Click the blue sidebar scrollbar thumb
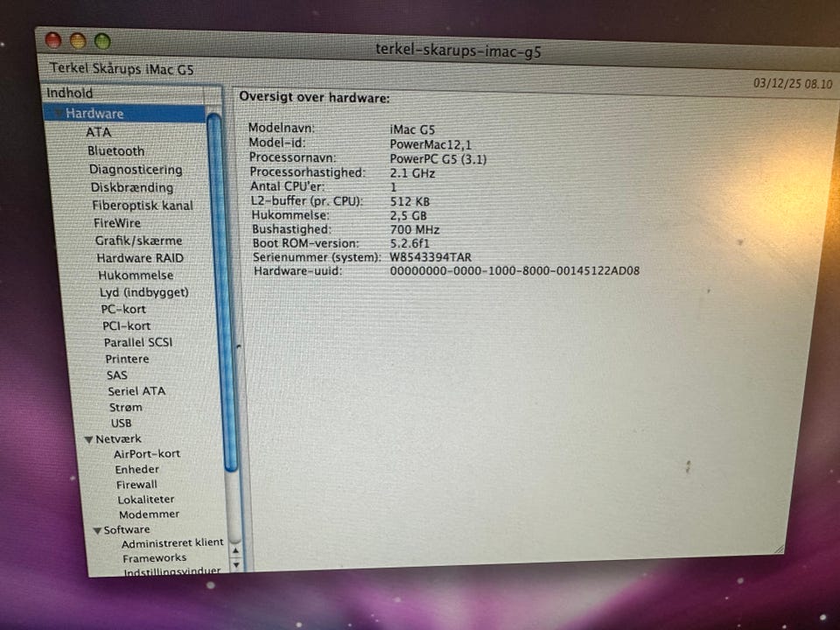Screen dimensions: 840x630 220,292
